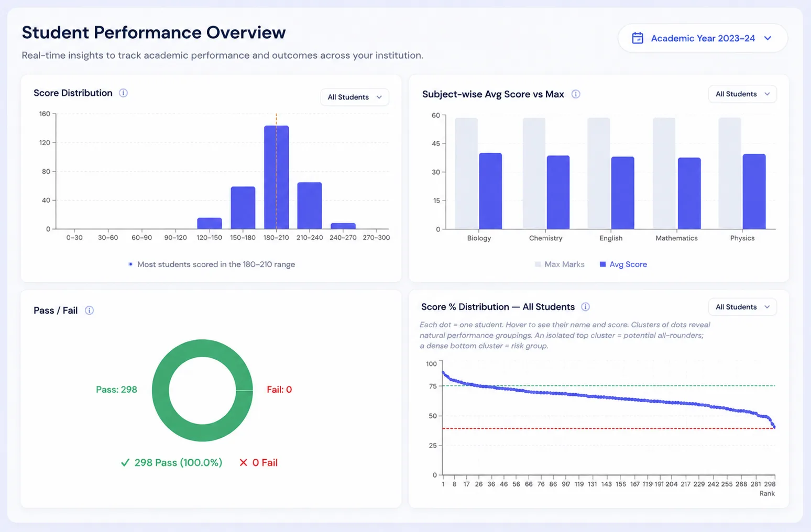Click the 'Rank' axis label
This screenshot has height=532, width=811.
tap(767, 494)
